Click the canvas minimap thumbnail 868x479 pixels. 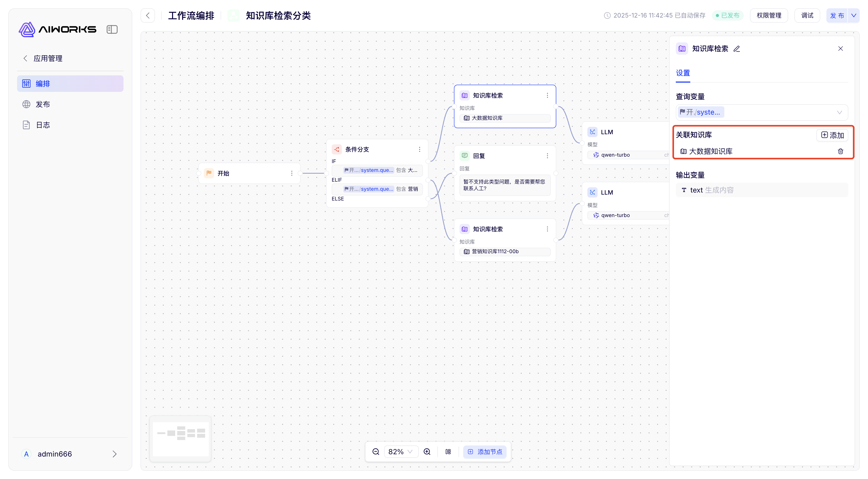click(181, 439)
